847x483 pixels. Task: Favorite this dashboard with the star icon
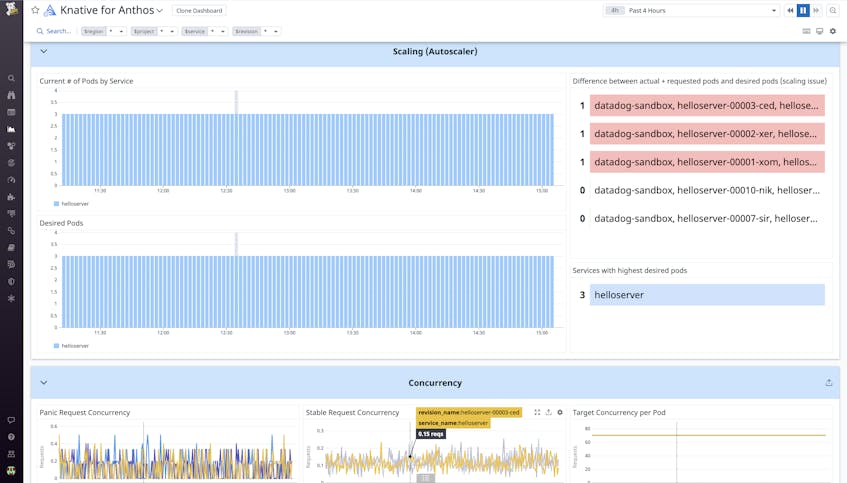point(35,10)
